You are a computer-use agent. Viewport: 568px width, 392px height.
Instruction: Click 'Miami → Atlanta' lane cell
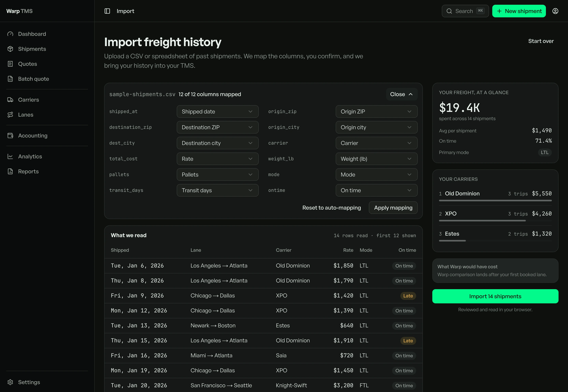coord(211,356)
